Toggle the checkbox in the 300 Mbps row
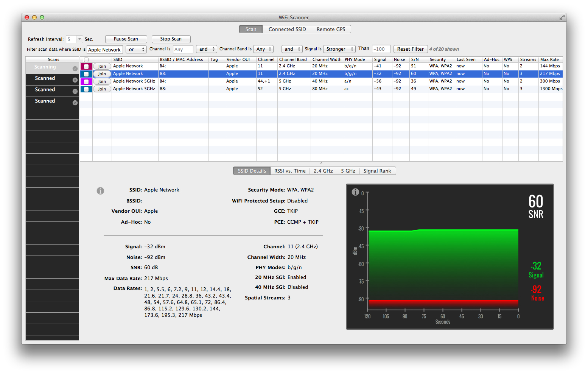 point(86,81)
